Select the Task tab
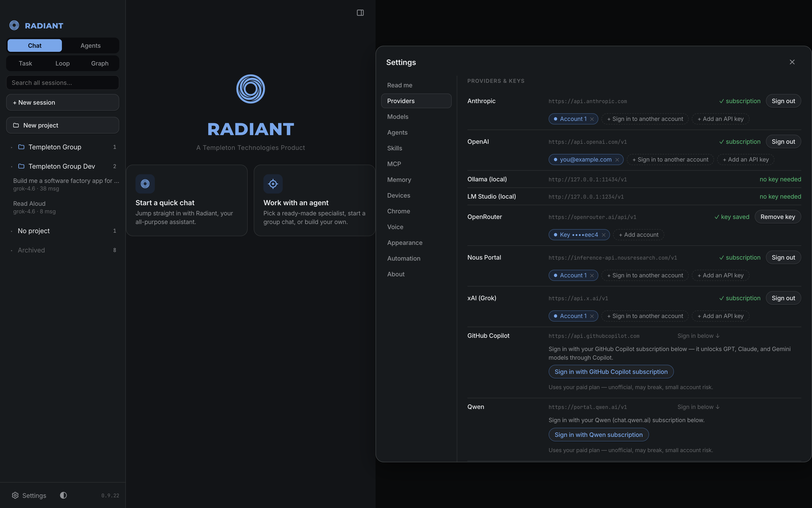 [x=25, y=63]
